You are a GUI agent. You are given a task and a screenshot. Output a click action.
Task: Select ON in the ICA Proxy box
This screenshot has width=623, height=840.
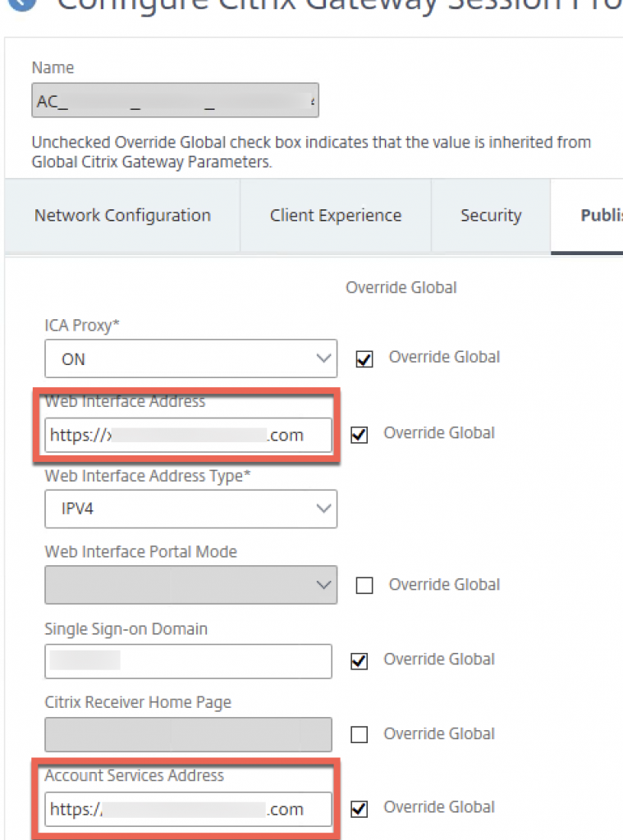click(x=164, y=358)
